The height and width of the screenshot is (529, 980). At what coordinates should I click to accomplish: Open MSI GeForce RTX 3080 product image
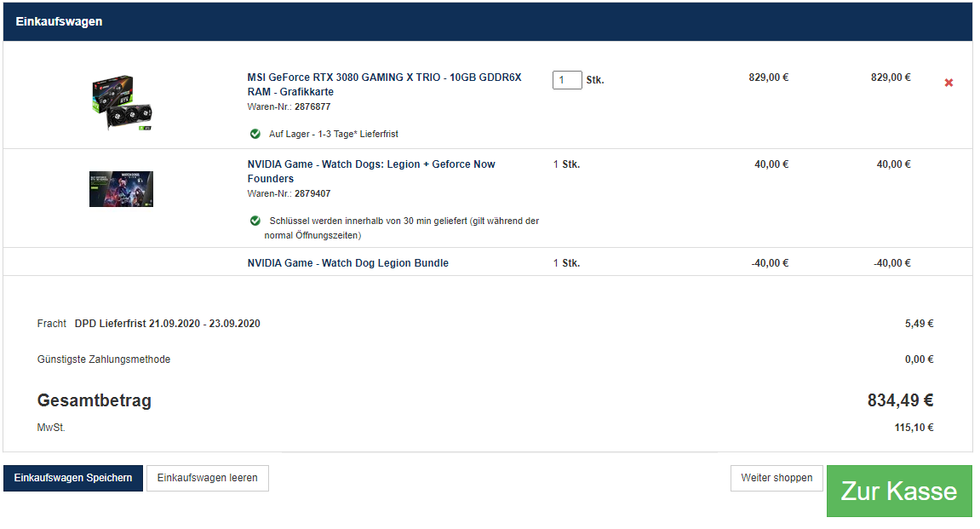pyautogui.click(x=122, y=102)
